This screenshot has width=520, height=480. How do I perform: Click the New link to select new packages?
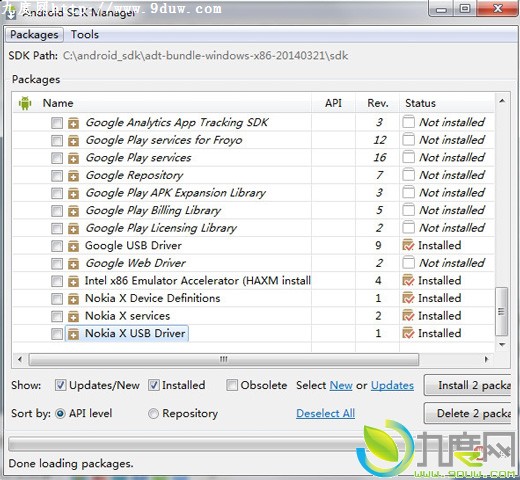[341, 385]
